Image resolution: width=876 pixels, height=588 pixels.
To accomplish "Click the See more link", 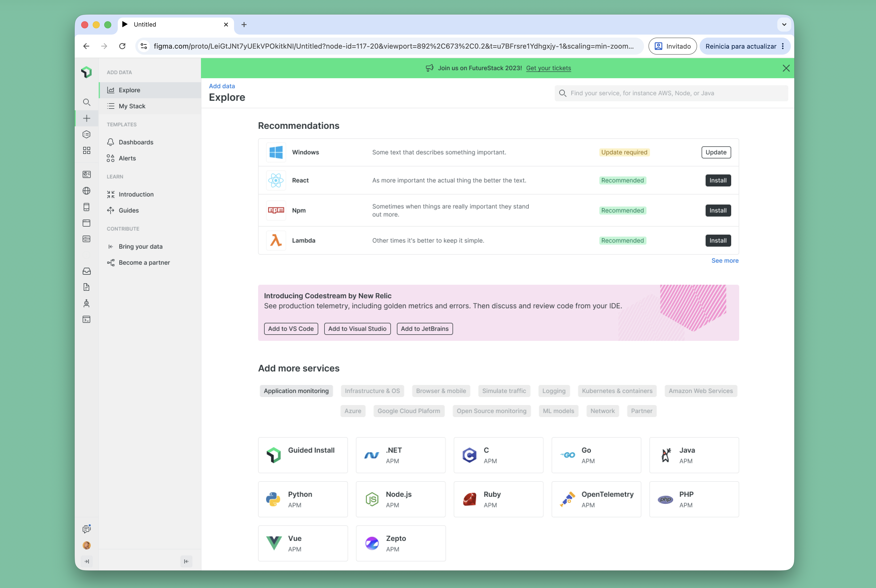I will pos(725,261).
